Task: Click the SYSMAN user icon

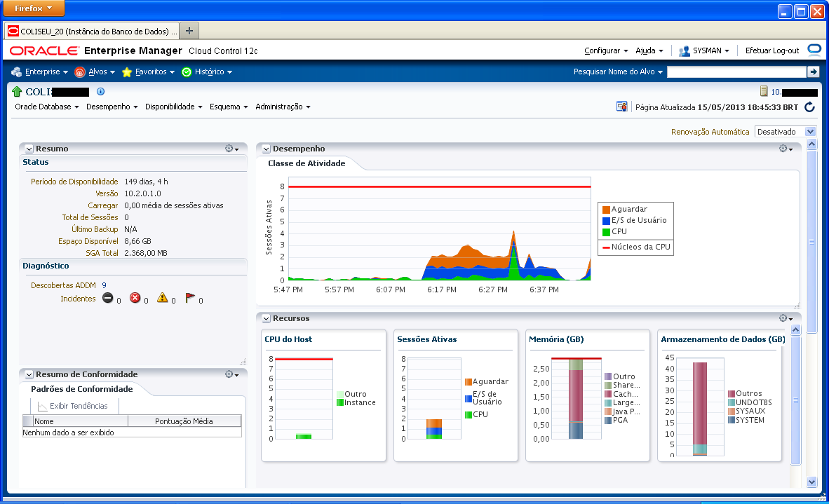Action: click(x=685, y=50)
